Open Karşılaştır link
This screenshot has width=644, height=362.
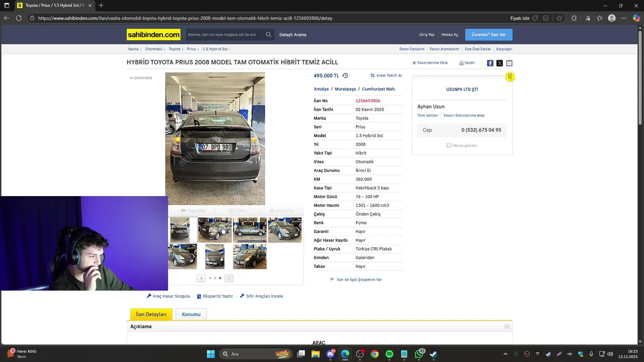[x=504, y=49]
